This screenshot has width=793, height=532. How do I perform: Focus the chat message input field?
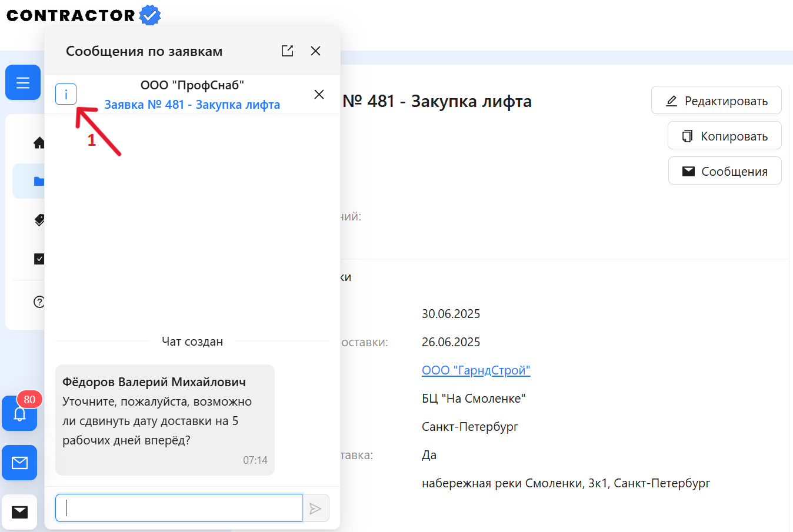tap(179, 508)
